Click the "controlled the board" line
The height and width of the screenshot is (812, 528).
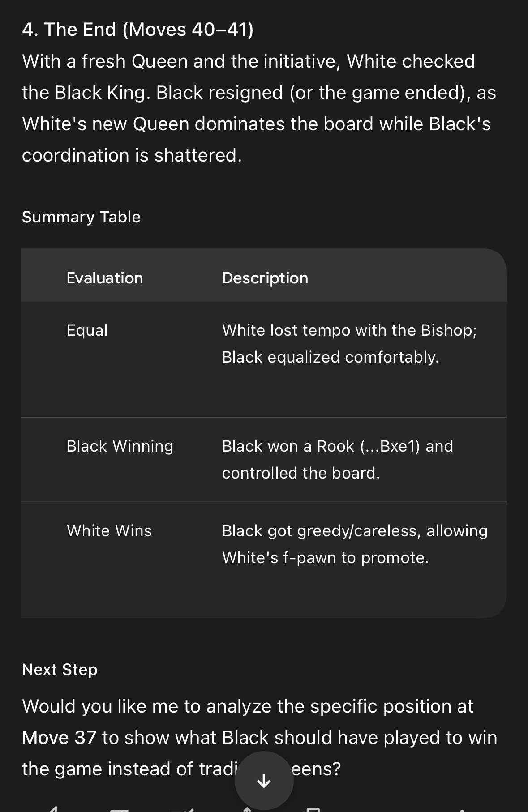pyautogui.click(x=300, y=473)
